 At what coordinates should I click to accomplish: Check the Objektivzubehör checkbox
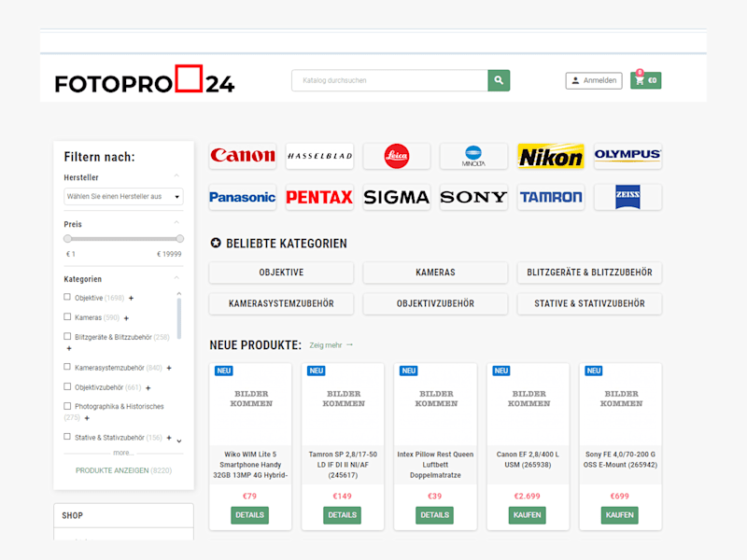67,386
